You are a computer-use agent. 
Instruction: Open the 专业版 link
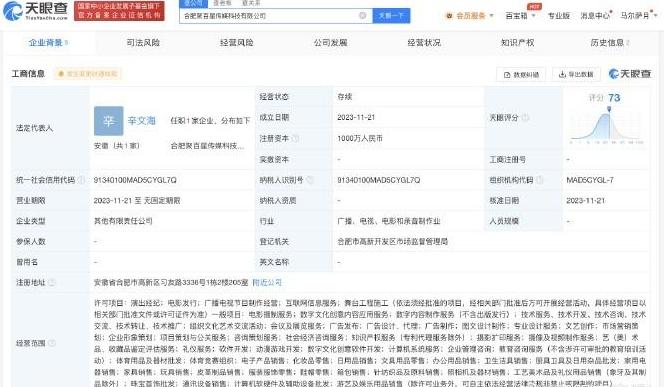click(559, 16)
